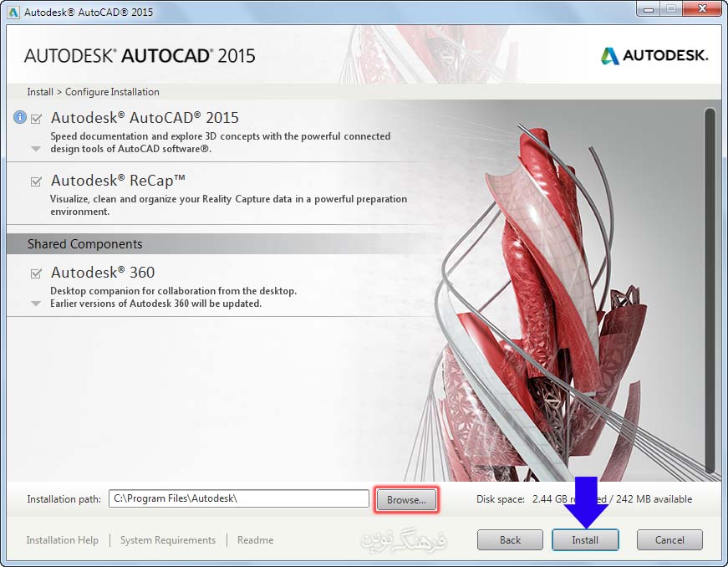This screenshot has width=728, height=567.
Task: Click the Autodesk 360 product title
Action: (103, 272)
